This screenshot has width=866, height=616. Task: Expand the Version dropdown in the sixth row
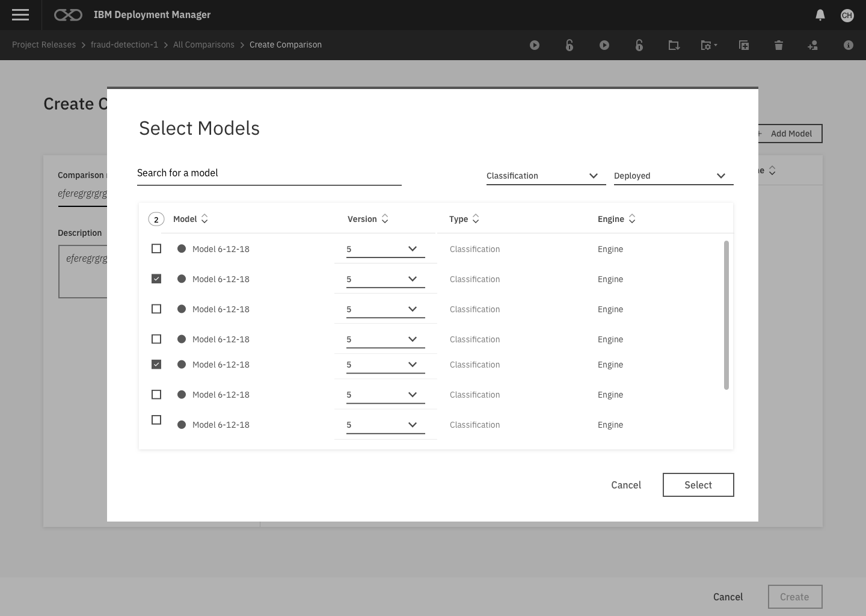[x=385, y=395]
